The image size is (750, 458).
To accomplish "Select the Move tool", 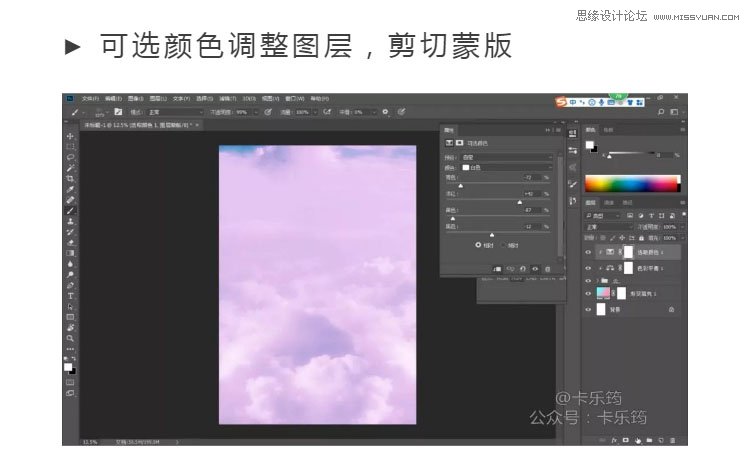I will [x=70, y=135].
